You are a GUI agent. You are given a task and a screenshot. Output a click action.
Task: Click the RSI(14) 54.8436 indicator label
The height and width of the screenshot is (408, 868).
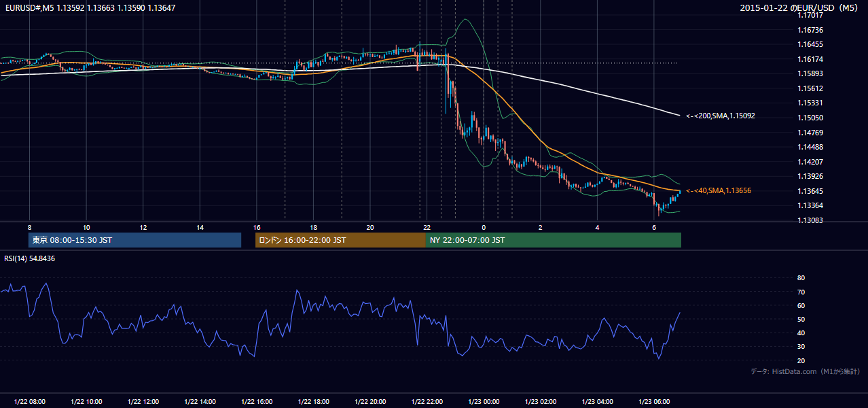click(29, 258)
